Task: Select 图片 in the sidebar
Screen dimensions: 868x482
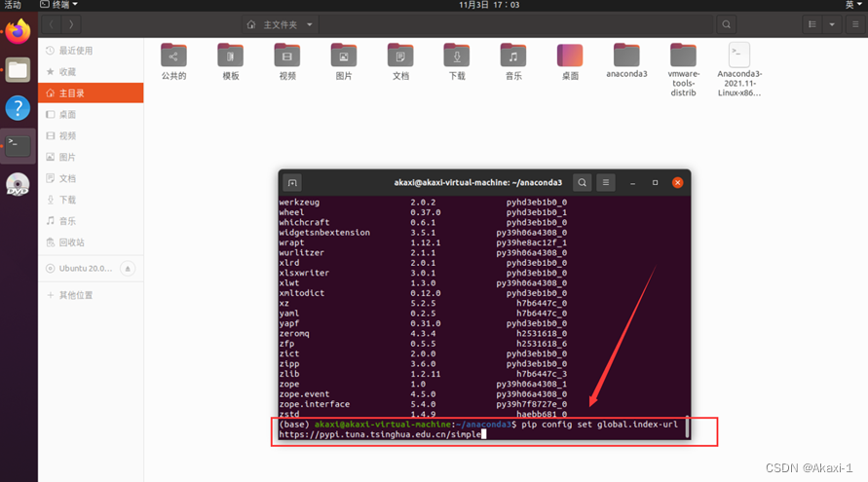Action: pyautogui.click(x=91, y=157)
